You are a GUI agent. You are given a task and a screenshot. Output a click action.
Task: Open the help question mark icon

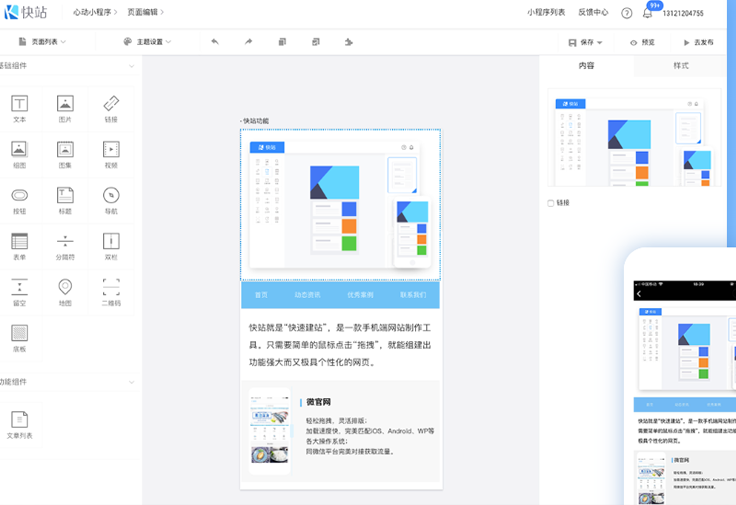(627, 13)
